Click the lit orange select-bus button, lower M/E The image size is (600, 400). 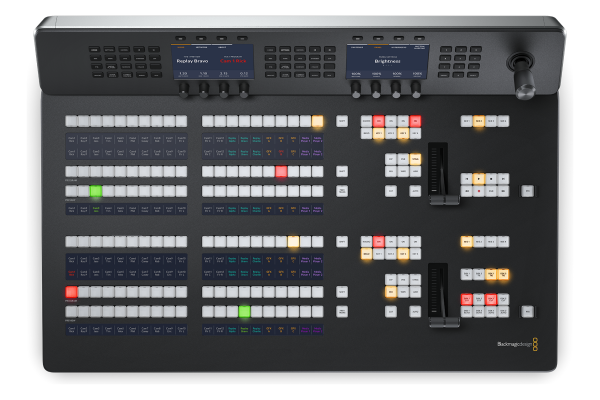(293, 242)
